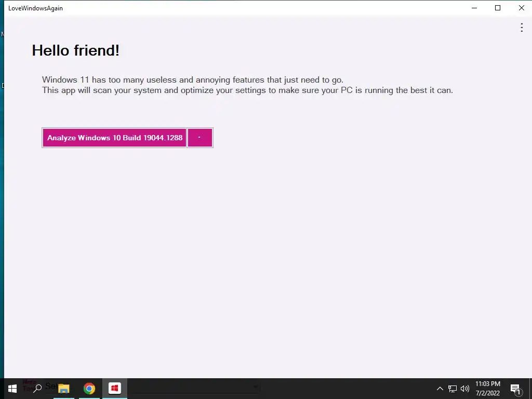The width and height of the screenshot is (532, 399).
Task: Click the volume speaker tray icon
Action: pos(465,389)
